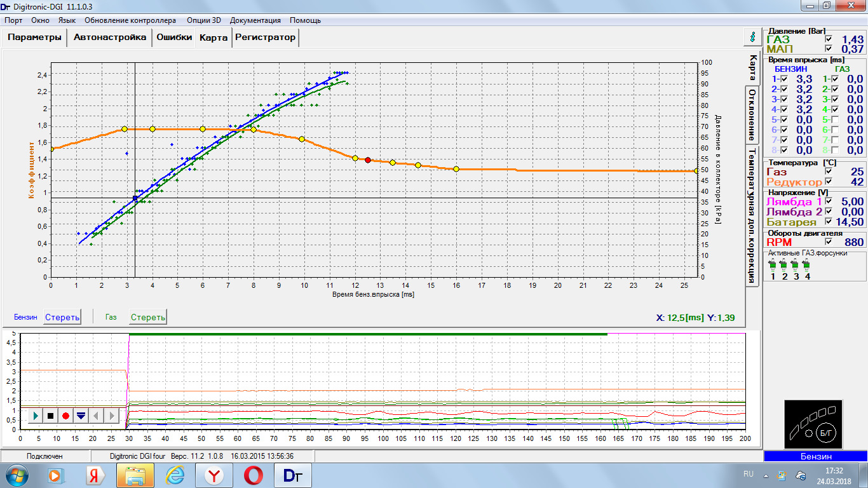Click gas injector icon number 1
The image size is (868, 488).
[773, 265]
